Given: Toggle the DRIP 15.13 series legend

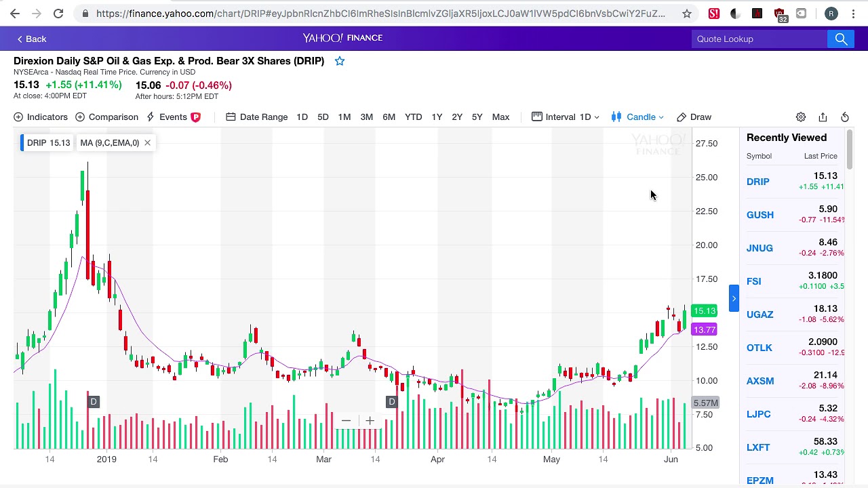Looking at the screenshot, I should tap(47, 143).
